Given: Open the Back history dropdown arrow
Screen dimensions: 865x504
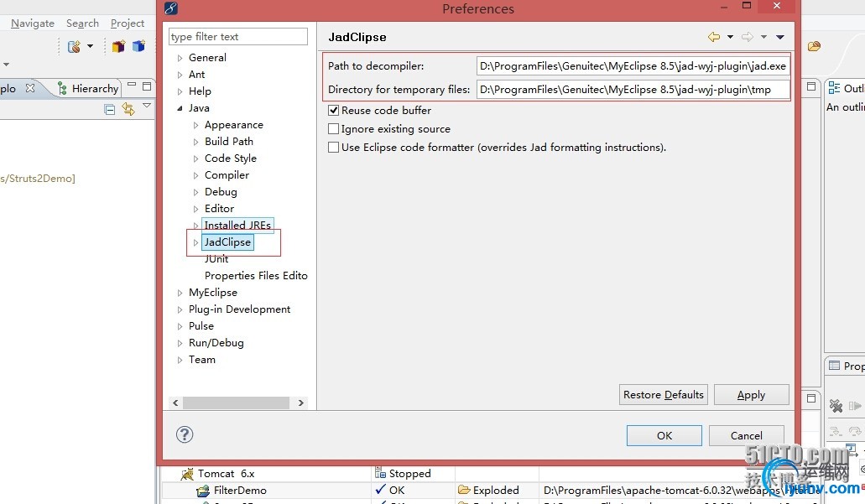Looking at the screenshot, I should 730,37.
